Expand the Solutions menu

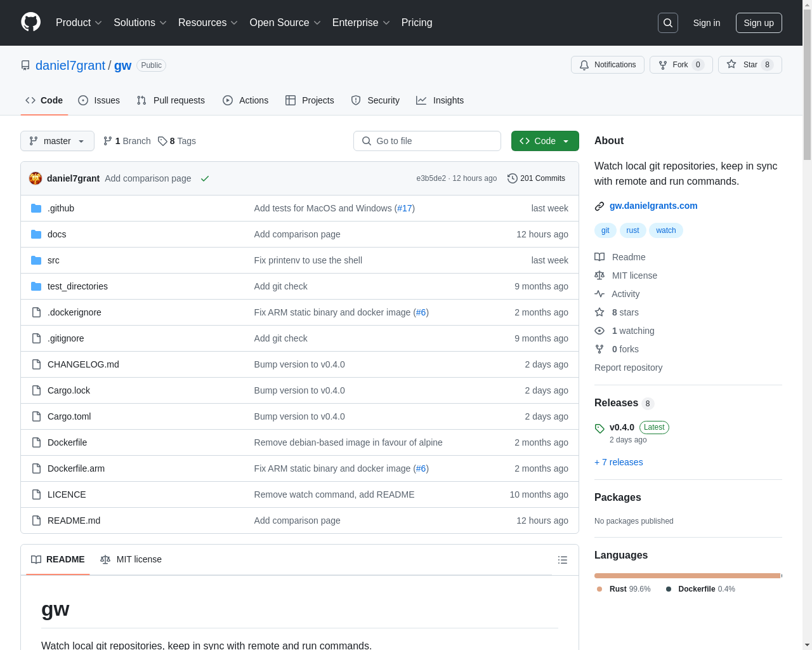(x=140, y=23)
